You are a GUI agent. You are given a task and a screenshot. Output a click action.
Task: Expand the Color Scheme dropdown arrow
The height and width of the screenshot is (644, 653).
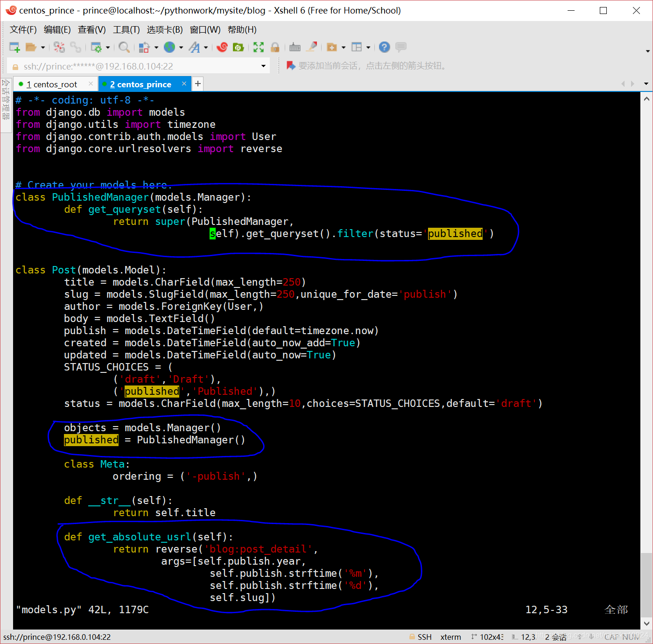(x=156, y=47)
